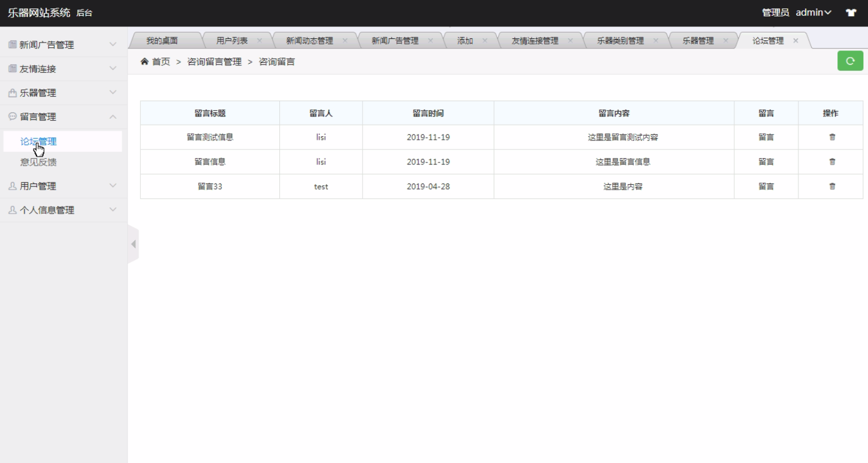Click 留言 link in 留言测试信息 row
The width and height of the screenshot is (868, 463).
pos(766,137)
